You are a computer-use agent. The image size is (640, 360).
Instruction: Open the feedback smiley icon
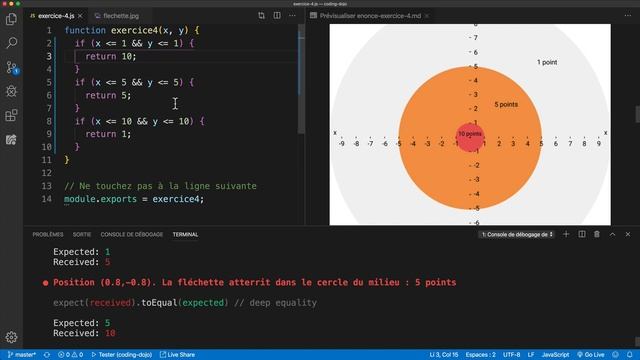coord(615,355)
